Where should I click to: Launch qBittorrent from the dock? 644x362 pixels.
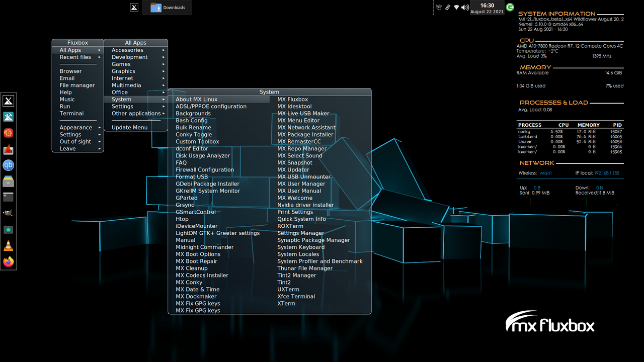point(9,165)
